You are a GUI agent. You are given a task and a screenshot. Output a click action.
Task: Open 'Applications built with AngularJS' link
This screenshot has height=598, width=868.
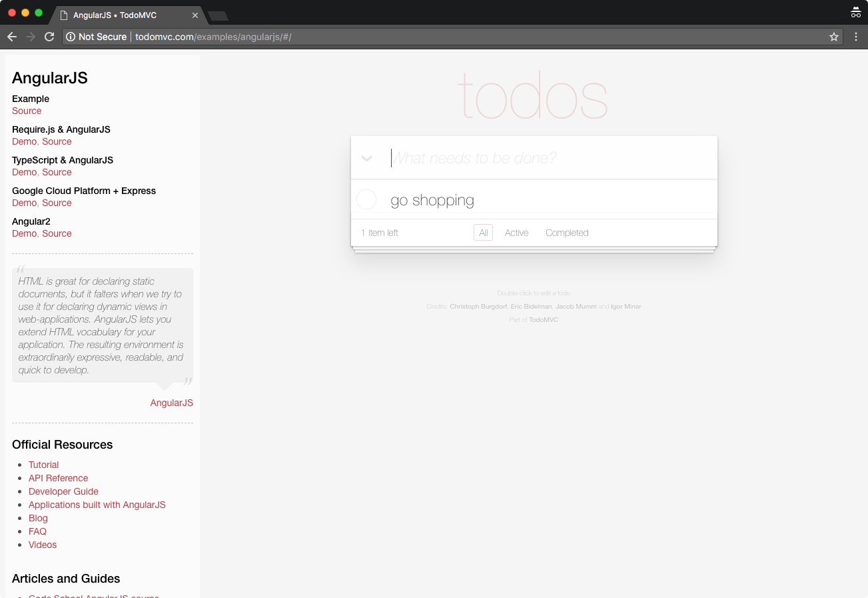pos(97,505)
